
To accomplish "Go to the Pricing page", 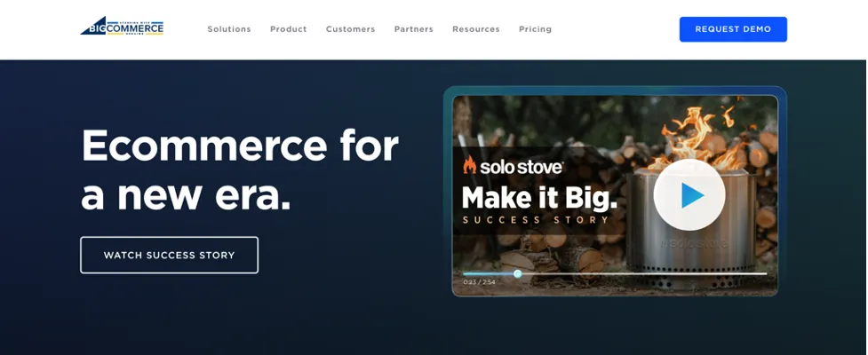I will tap(536, 29).
